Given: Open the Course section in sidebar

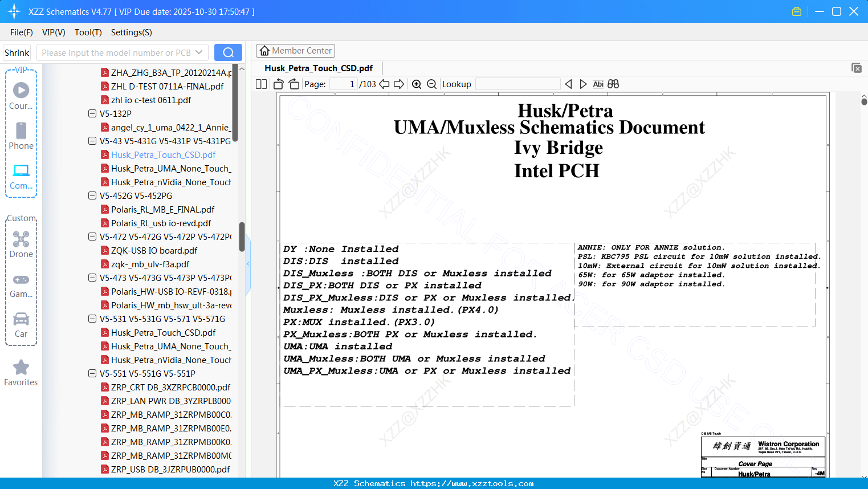Looking at the screenshot, I should [x=21, y=96].
